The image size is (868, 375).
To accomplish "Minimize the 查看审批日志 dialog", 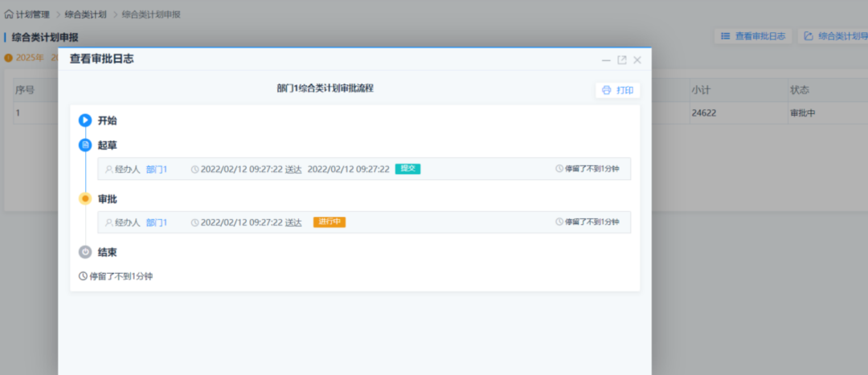I will tap(606, 60).
